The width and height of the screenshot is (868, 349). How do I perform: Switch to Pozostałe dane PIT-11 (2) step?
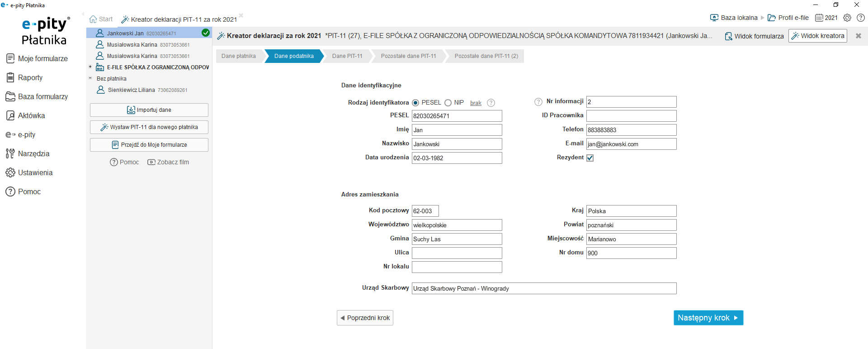tap(486, 56)
